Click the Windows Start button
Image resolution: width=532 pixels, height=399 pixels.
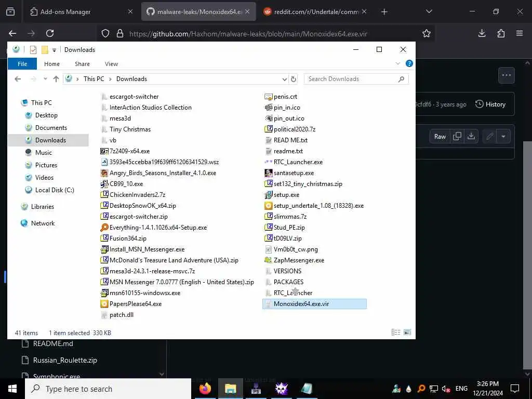click(12, 389)
